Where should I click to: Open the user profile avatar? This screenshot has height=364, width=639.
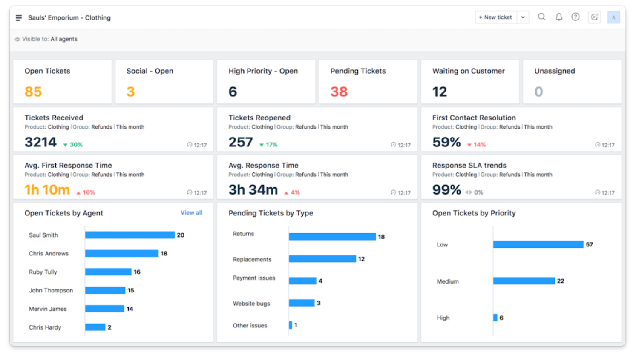613,17
